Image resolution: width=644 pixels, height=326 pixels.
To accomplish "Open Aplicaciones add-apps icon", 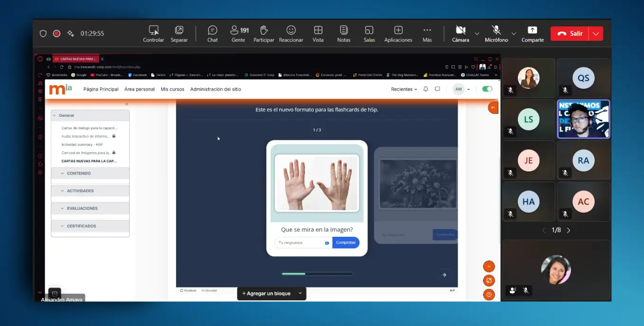I will point(398,33).
